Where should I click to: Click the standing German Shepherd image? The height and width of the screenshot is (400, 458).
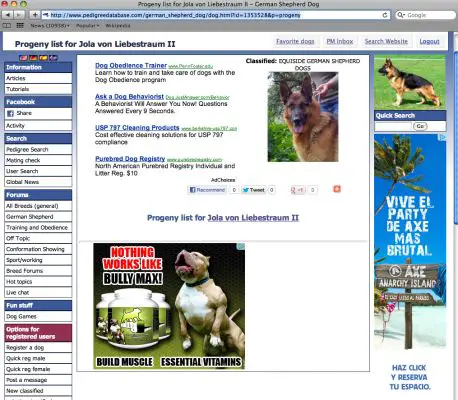(x=410, y=82)
